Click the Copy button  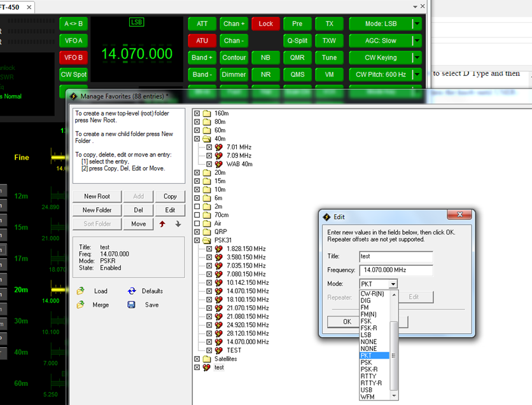pyautogui.click(x=170, y=196)
